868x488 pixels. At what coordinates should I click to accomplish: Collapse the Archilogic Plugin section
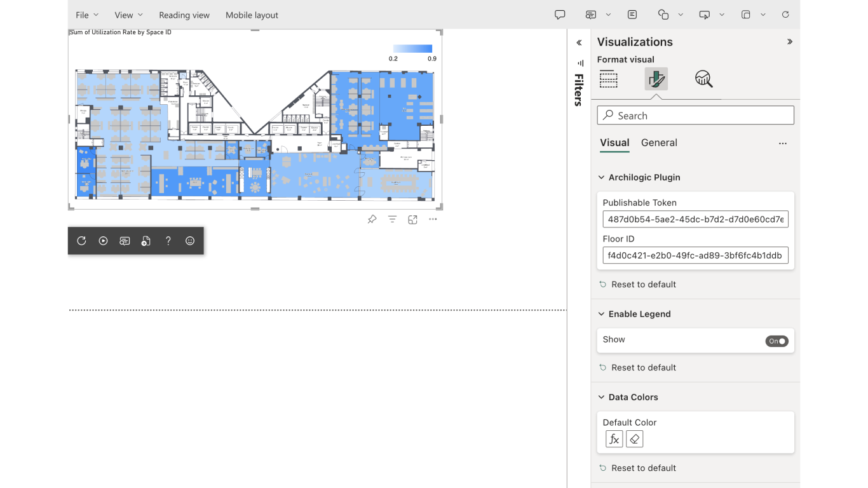602,177
